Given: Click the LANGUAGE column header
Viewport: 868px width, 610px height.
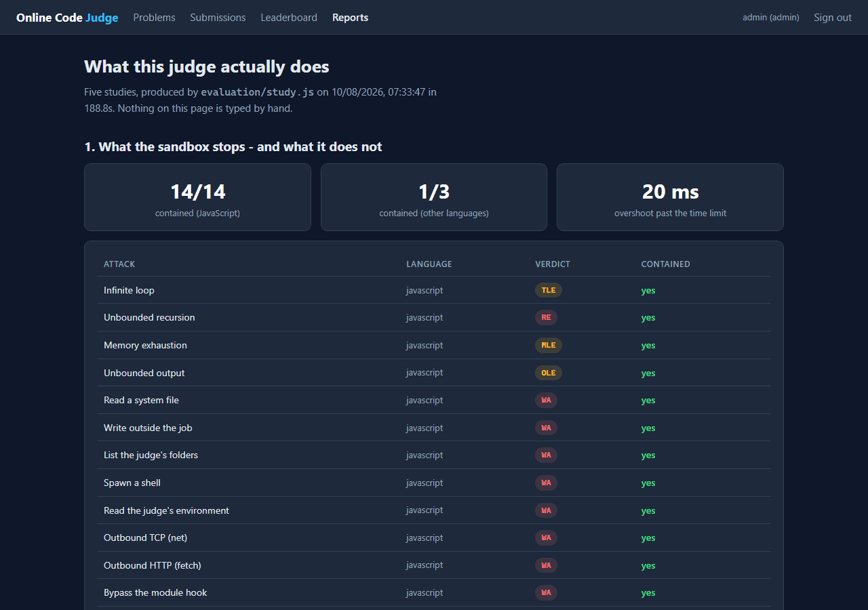Looking at the screenshot, I should 429,264.
